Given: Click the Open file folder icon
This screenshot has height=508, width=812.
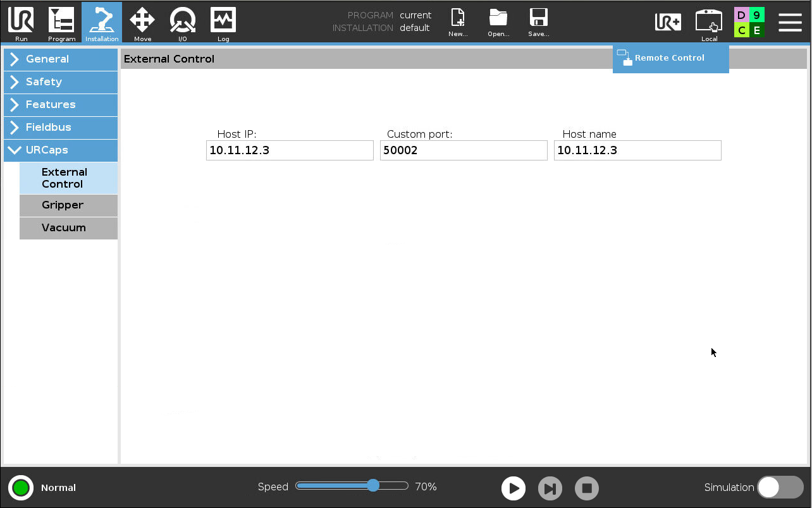Looking at the screenshot, I should 498,21.
